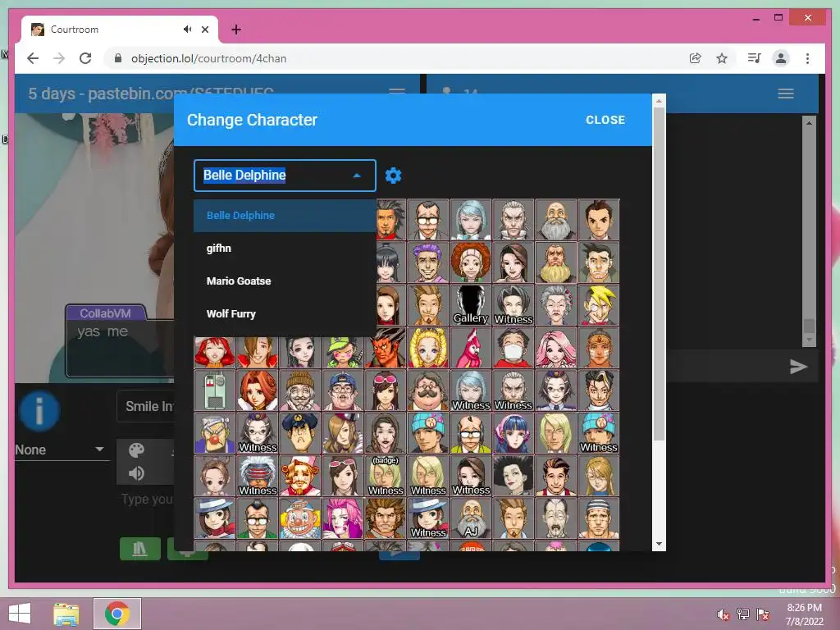Collapse the character combo box arrow
The width and height of the screenshot is (840, 630).
click(357, 176)
